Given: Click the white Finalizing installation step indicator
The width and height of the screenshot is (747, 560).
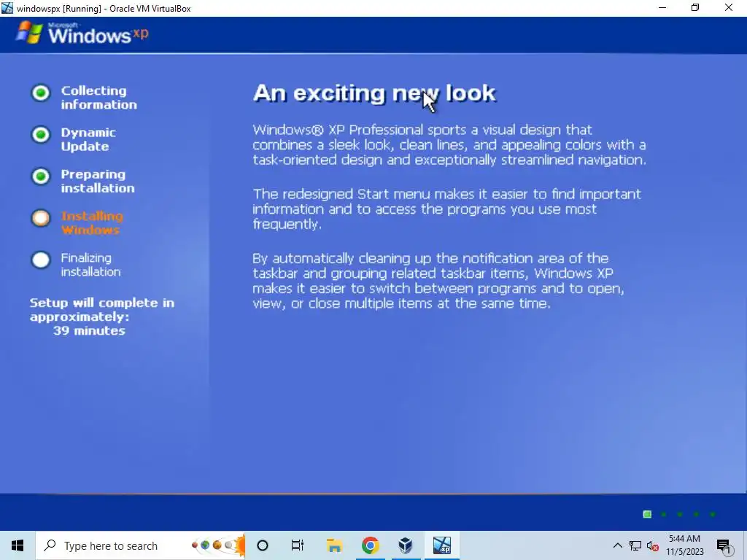Looking at the screenshot, I should [41, 260].
